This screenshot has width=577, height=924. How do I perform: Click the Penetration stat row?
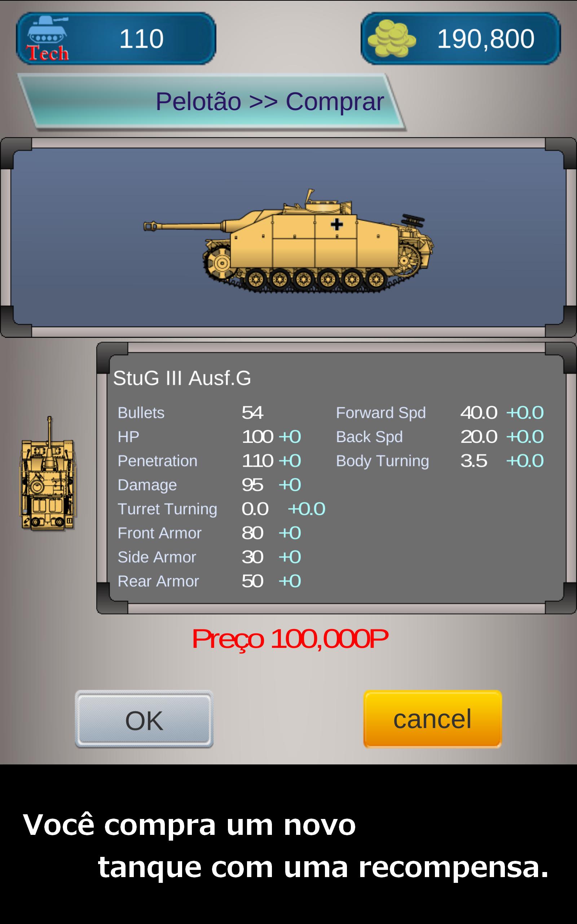[209, 461]
